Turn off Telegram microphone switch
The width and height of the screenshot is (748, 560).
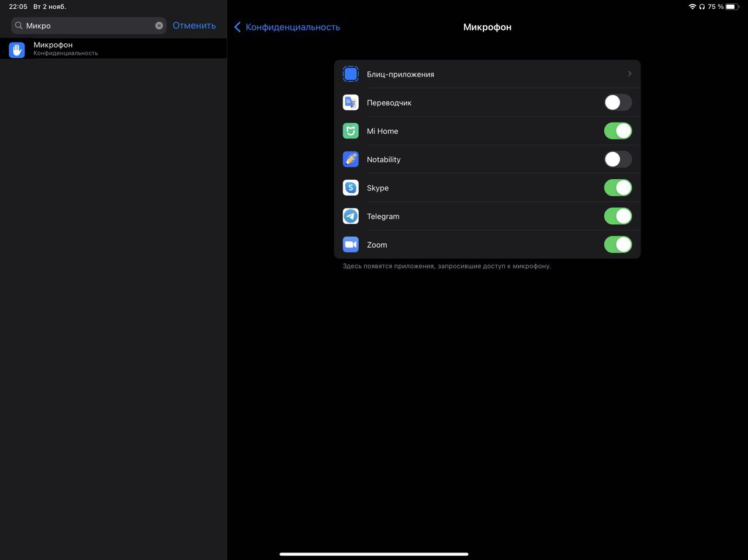click(x=618, y=216)
